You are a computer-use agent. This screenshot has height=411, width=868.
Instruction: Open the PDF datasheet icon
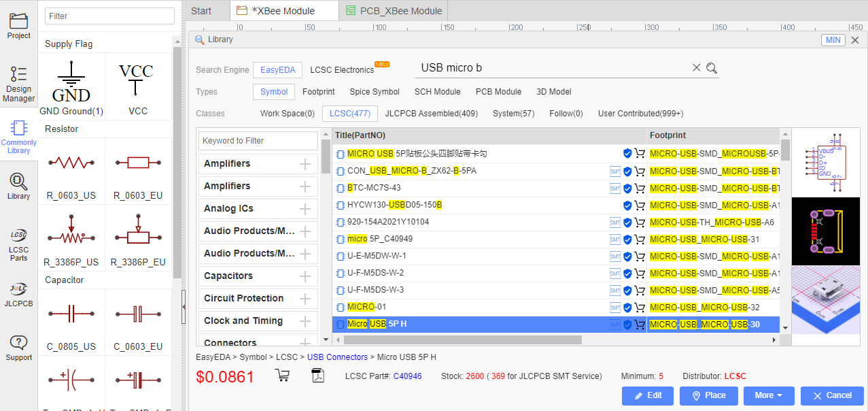(318, 375)
